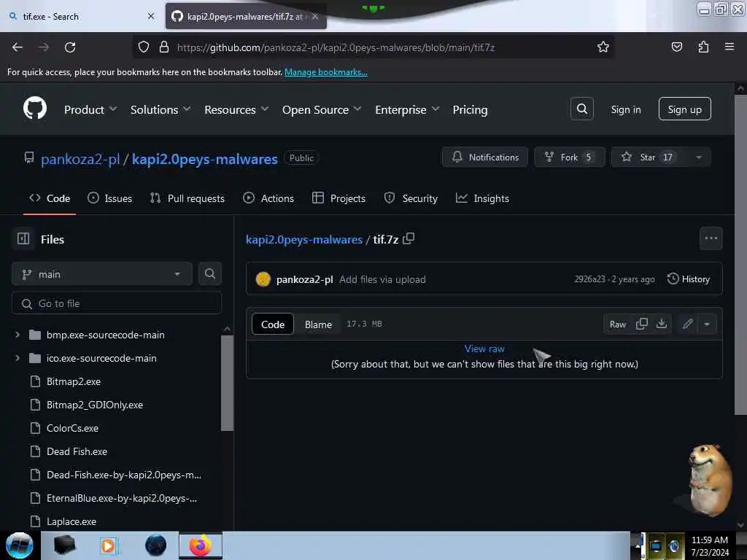
Task: Open the main branch selector dropdown
Action: [102, 274]
